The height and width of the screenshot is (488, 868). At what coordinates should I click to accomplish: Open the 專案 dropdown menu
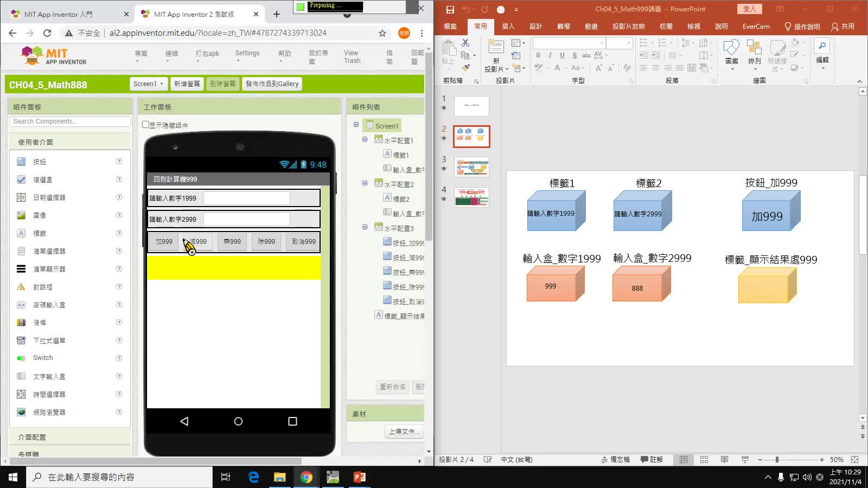141,56
